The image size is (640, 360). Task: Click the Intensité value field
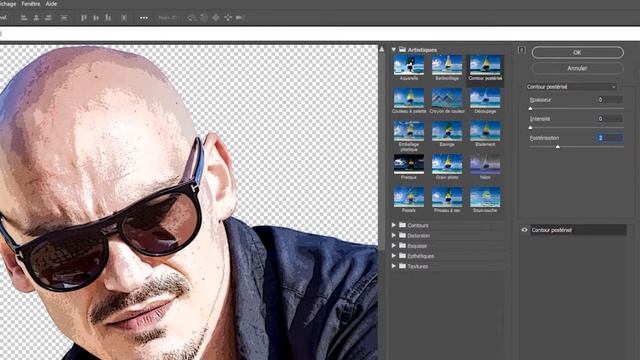[x=609, y=119]
